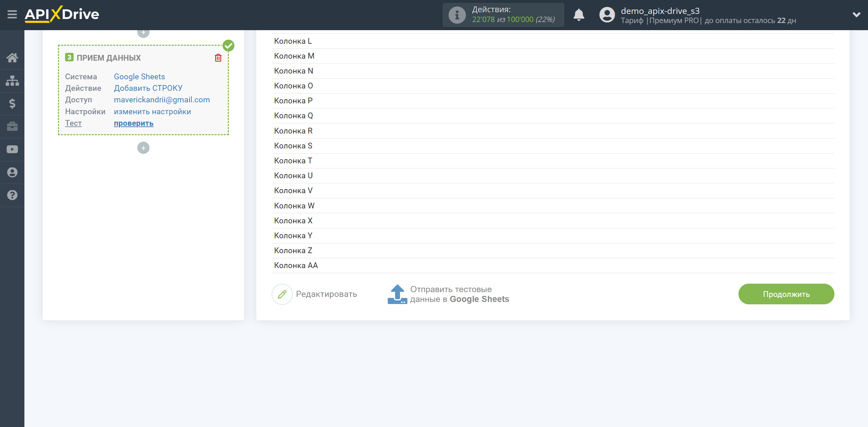Viewport: 868px width, 427px height.
Task: Click green checkmark status badge
Action: [229, 45]
